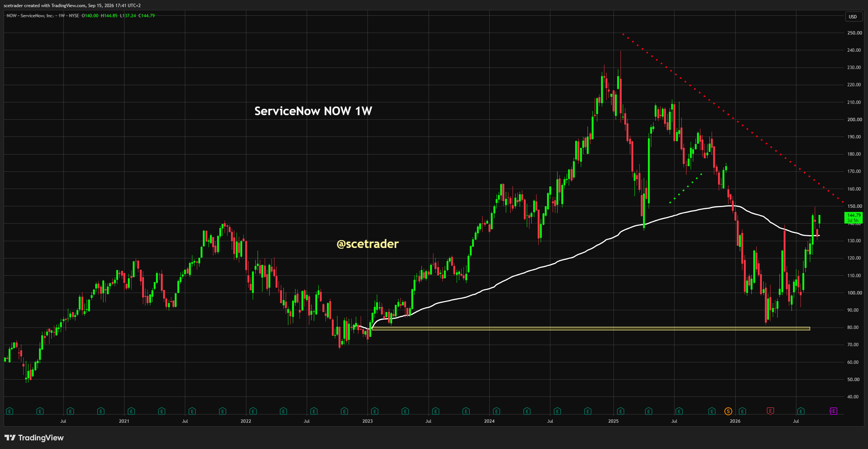Click the TradingView logo

pyautogui.click(x=34, y=438)
